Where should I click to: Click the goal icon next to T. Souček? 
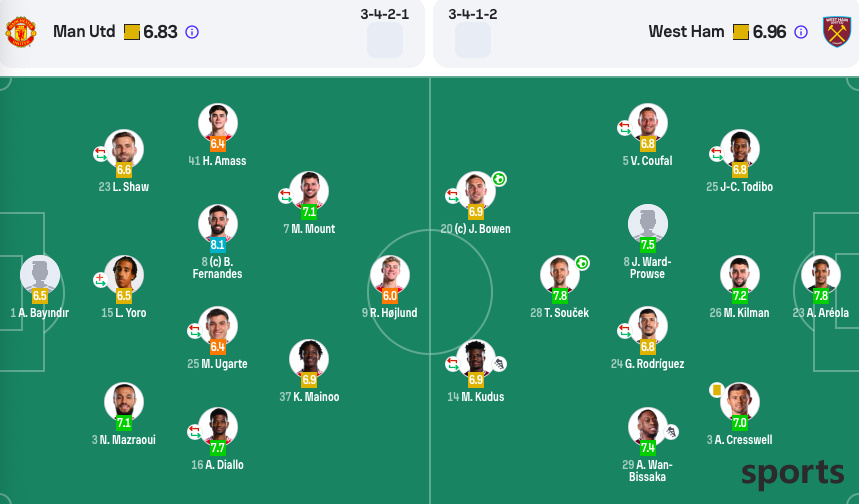coord(582,263)
